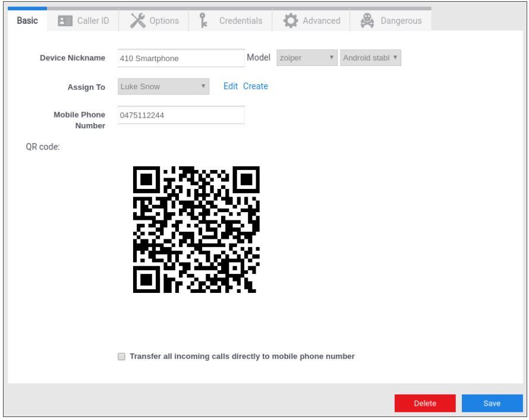Expand the Android stable version dropdown
The width and height of the screenshot is (529, 420).
(x=371, y=58)
